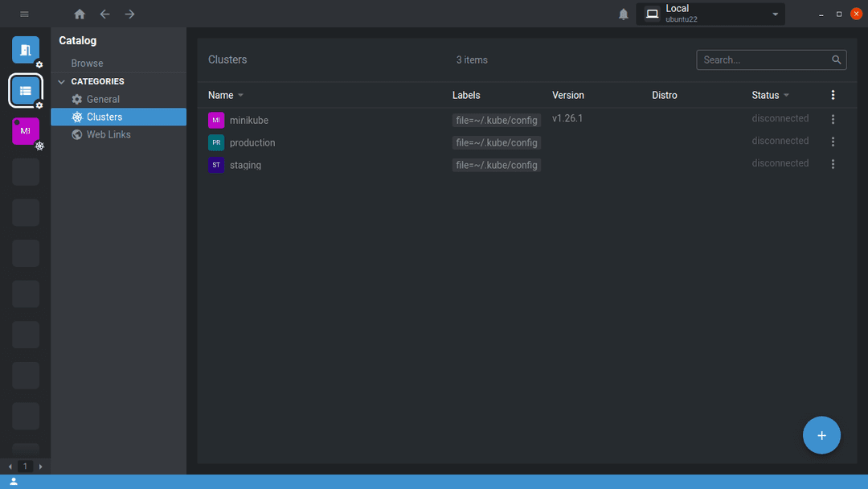868x489 pixels.
Task: Select the minikube MI icon in the hotbar
Action: coord(25,130)
